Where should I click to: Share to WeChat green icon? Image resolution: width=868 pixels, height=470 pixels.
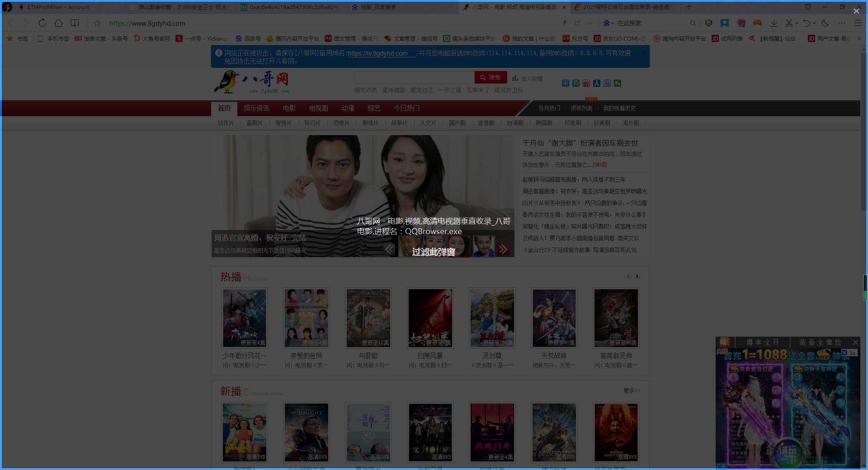pyautogui.click(x=617, y=83)
